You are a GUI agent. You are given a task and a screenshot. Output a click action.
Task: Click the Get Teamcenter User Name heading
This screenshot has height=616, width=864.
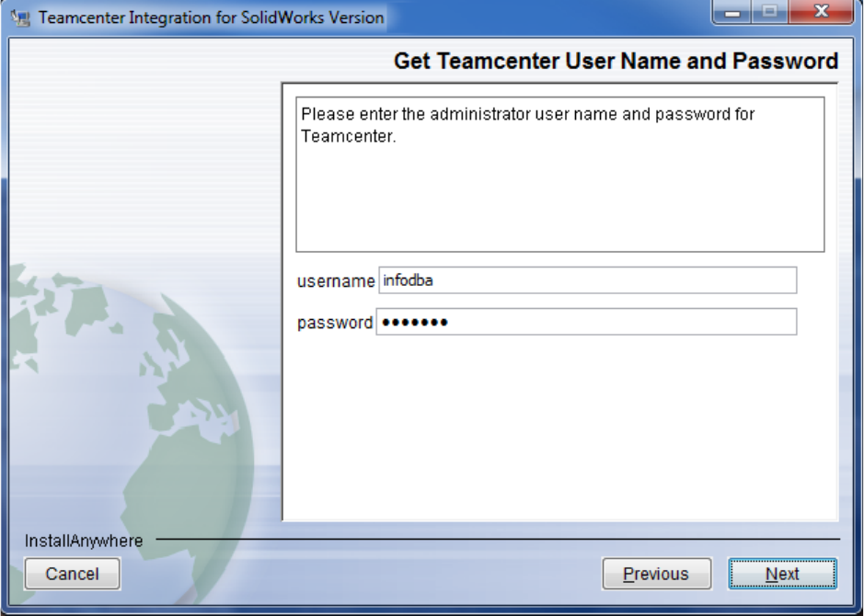pos(616,61)
